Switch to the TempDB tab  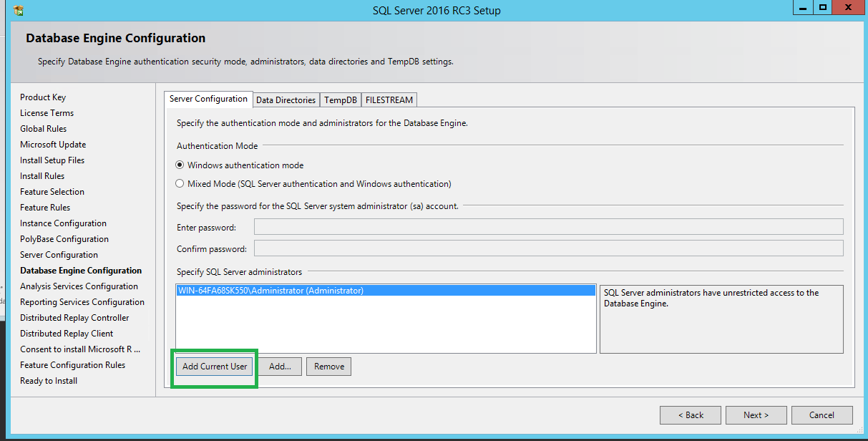click(x=340, y=100)
